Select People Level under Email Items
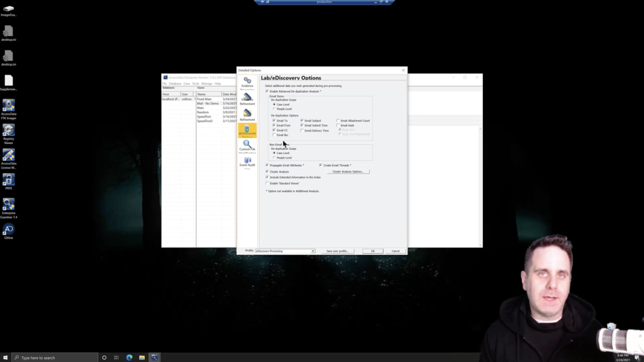Image resolution: width=644 pixels, height=362 pixels. tap(274, 109)
